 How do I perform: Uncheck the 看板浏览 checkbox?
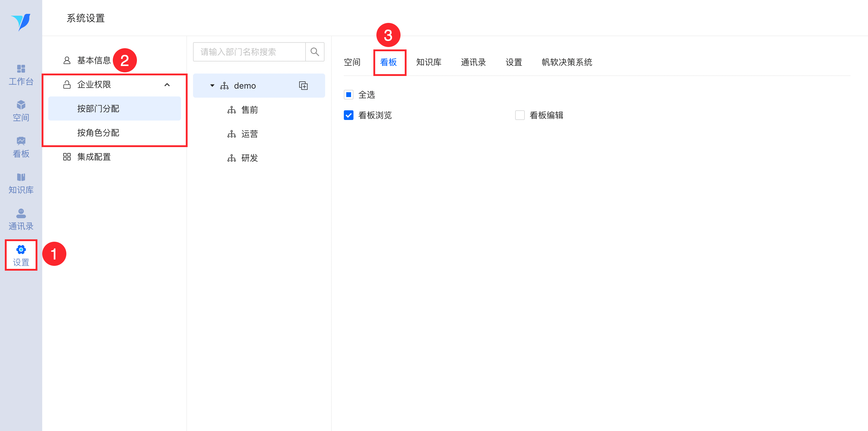click(x=348, y=115)
